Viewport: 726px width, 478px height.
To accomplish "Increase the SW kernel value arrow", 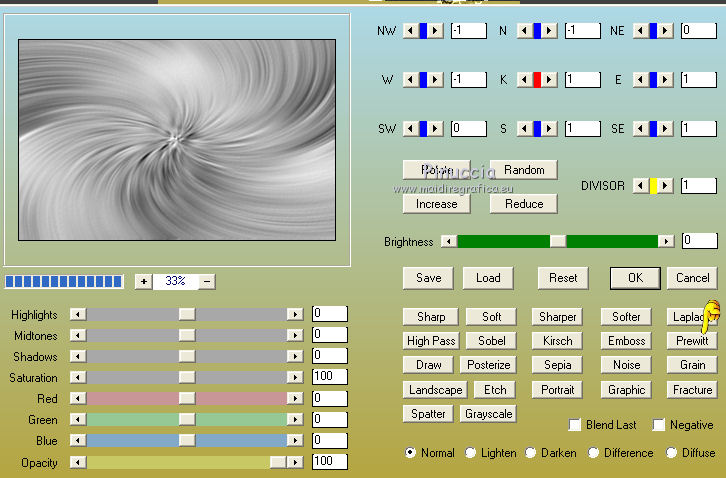I will click(435, 128).
